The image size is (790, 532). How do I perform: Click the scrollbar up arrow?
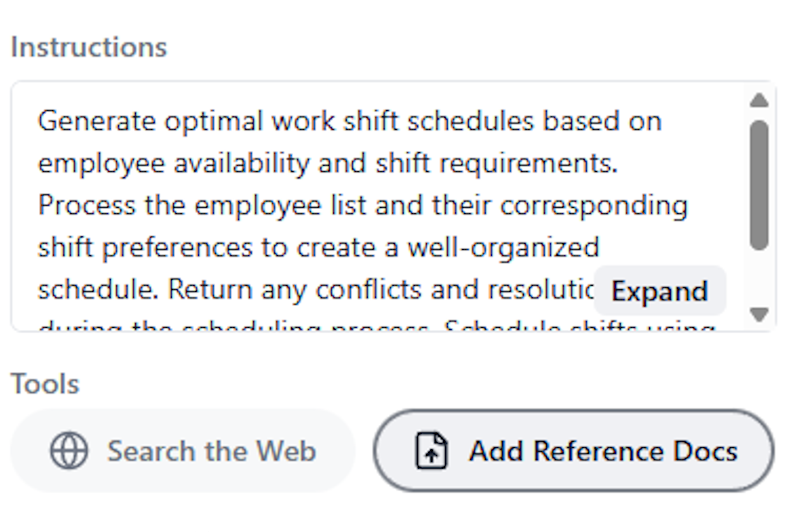pyautogui.click(x=758, y=100)
